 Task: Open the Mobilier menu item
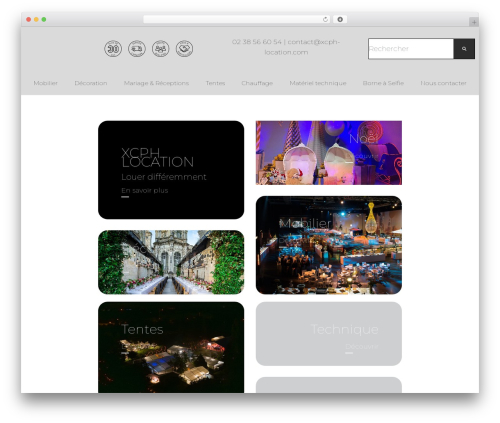[x=46, y=83]
